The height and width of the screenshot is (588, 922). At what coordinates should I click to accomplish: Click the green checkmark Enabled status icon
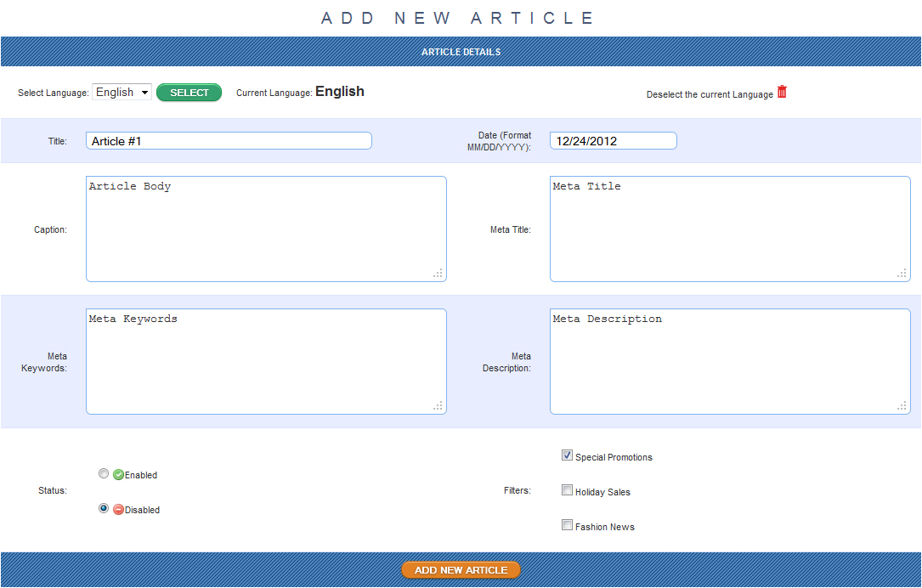pyautogui.click(x=119, y=475)
